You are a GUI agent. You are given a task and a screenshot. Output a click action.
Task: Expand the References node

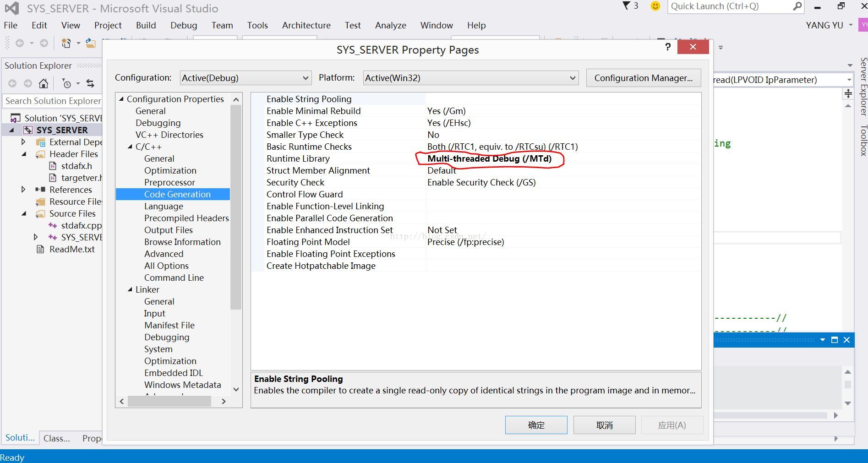pyautogui.click(x=23, y=190)
